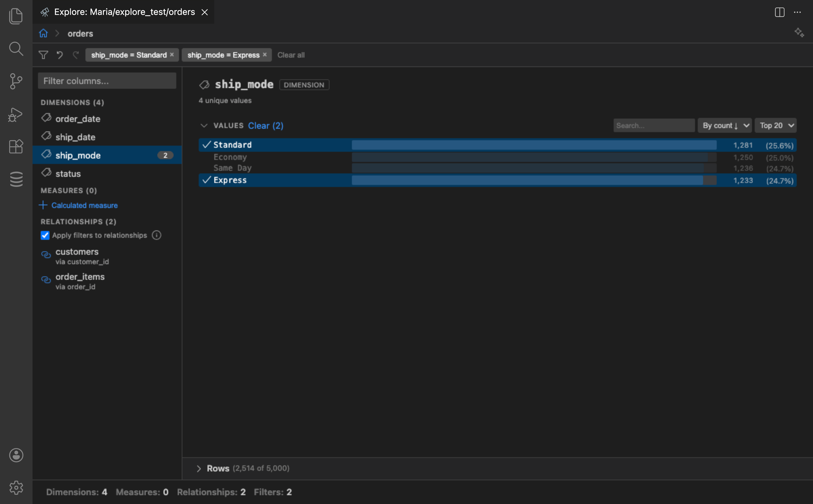The image size is (813, 504).
Task: Open the Accounts icon near the bottom
Action: pos(16,455)
